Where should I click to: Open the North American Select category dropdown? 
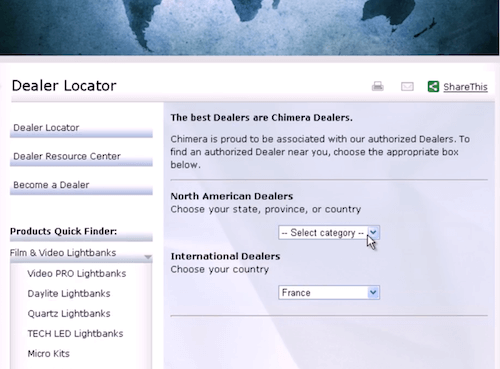click(329, 233)
